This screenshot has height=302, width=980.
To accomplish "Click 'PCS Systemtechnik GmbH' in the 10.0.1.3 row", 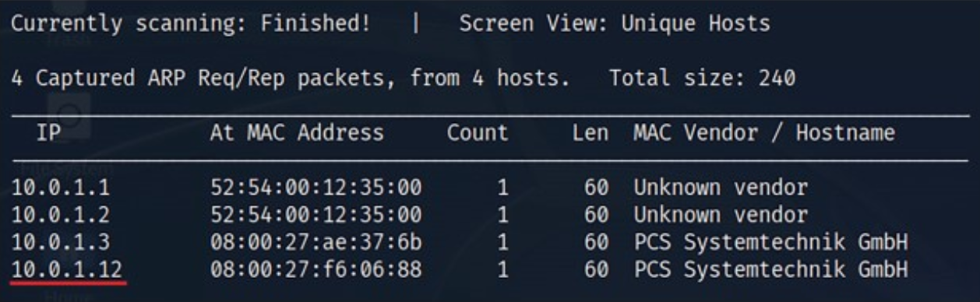I will tap(770, 243).
